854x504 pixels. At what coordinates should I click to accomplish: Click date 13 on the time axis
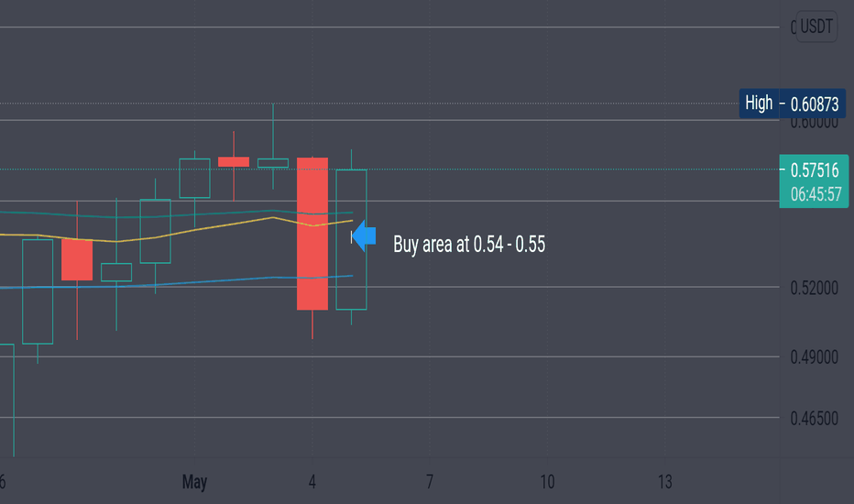(x=664, y=482)
